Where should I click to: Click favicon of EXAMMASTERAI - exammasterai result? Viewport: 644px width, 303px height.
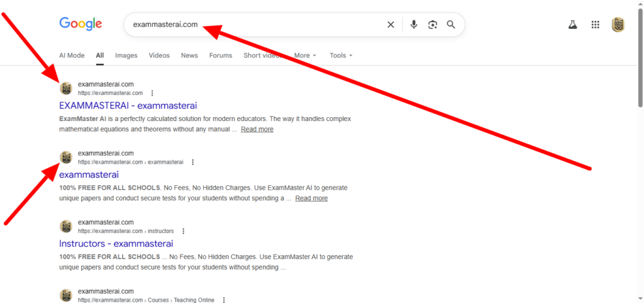[65, 88]
